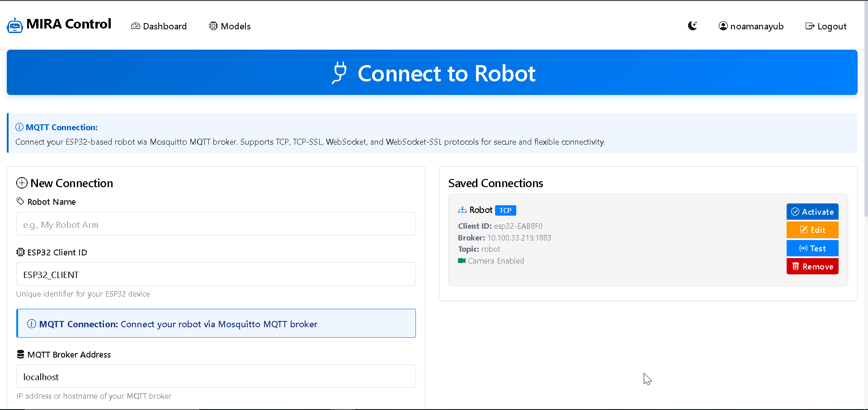This screenshot has height=410, width=868.
Task: Click the chip icon beside ESP32 Client ID
Action: click(x=20, y=252)
